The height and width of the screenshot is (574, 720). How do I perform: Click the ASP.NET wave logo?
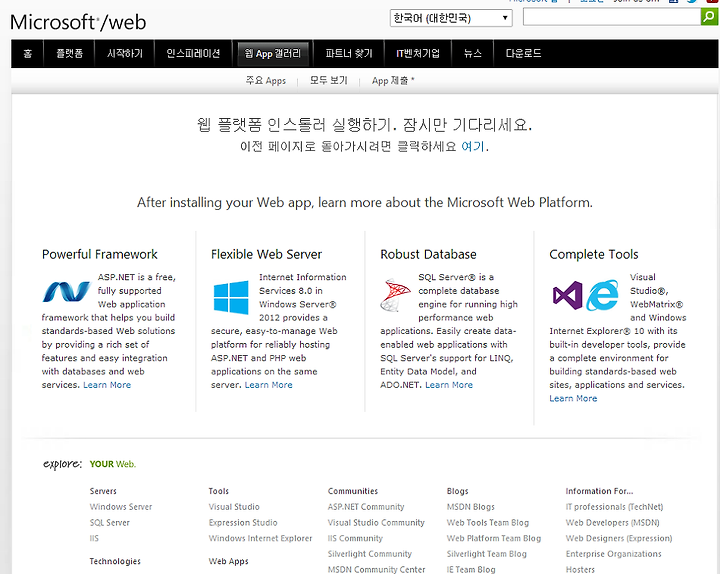coord(67,292)
